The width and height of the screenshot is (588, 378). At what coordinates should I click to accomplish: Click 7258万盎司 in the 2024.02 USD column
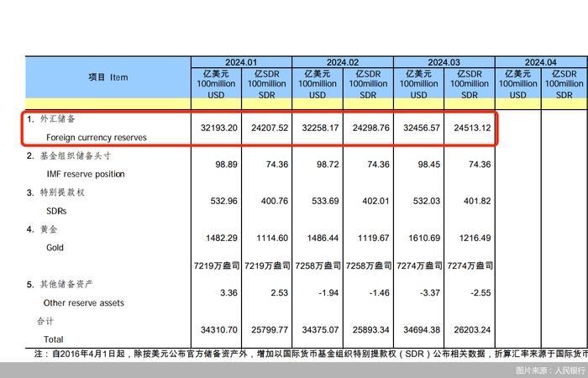(x=318, y=266)
